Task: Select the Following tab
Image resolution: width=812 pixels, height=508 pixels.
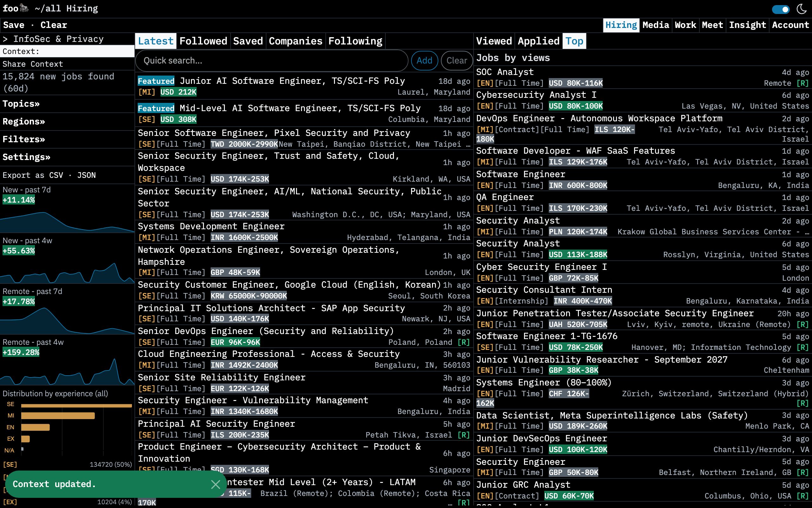Action: (x=355, y=41)
